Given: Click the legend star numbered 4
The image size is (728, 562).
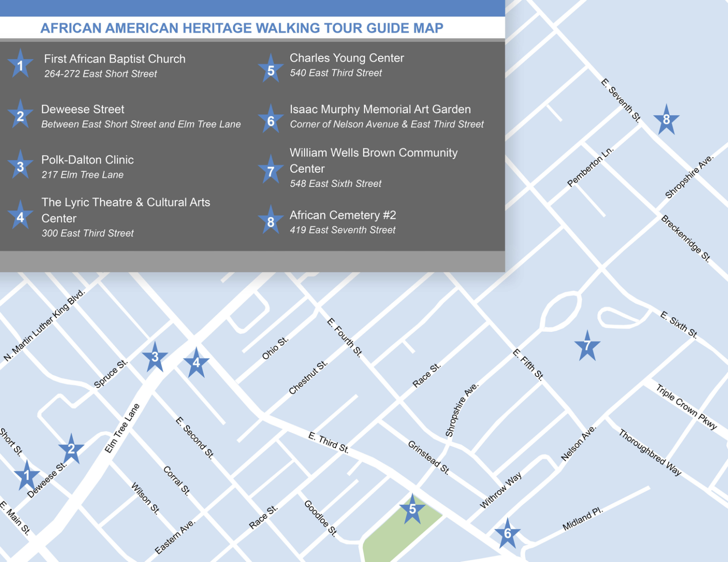Looking at the screenshot, I should [20, 216].
